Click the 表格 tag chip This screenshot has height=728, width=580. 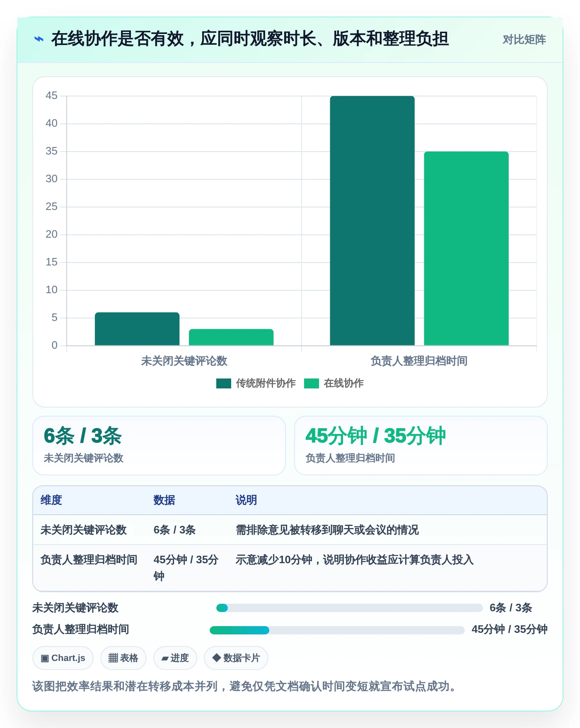[123, 658]
